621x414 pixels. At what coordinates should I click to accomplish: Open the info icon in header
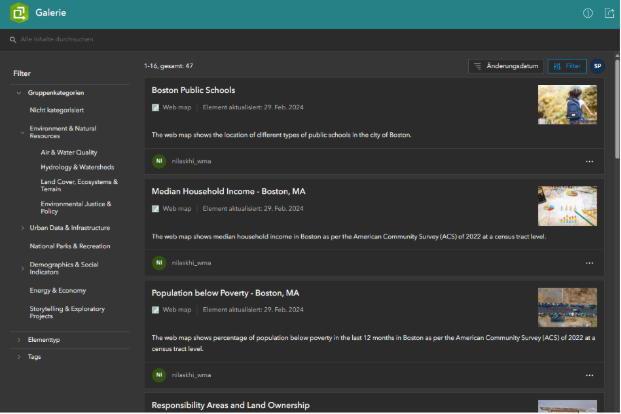[588, 13]
